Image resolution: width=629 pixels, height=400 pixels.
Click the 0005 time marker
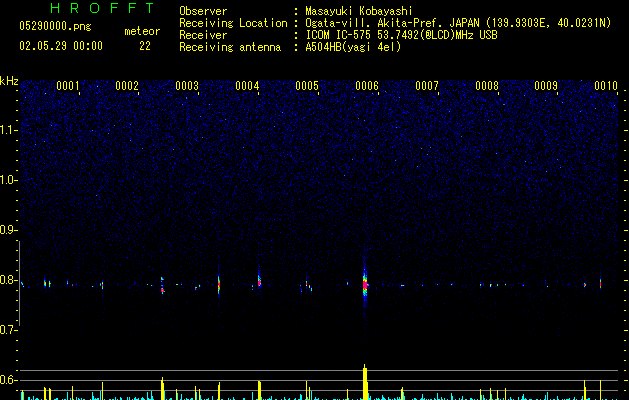[307, 86]
